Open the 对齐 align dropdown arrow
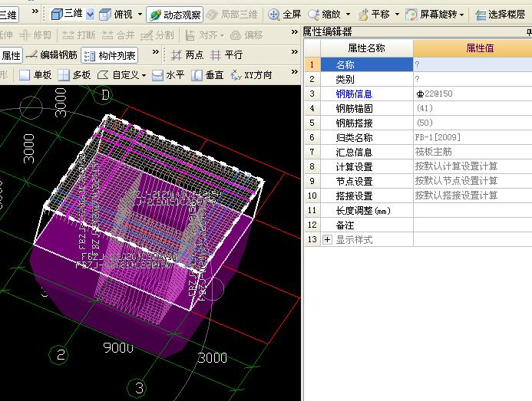The width and height of the screenshot is (532, 401). (x=222, y=35)
